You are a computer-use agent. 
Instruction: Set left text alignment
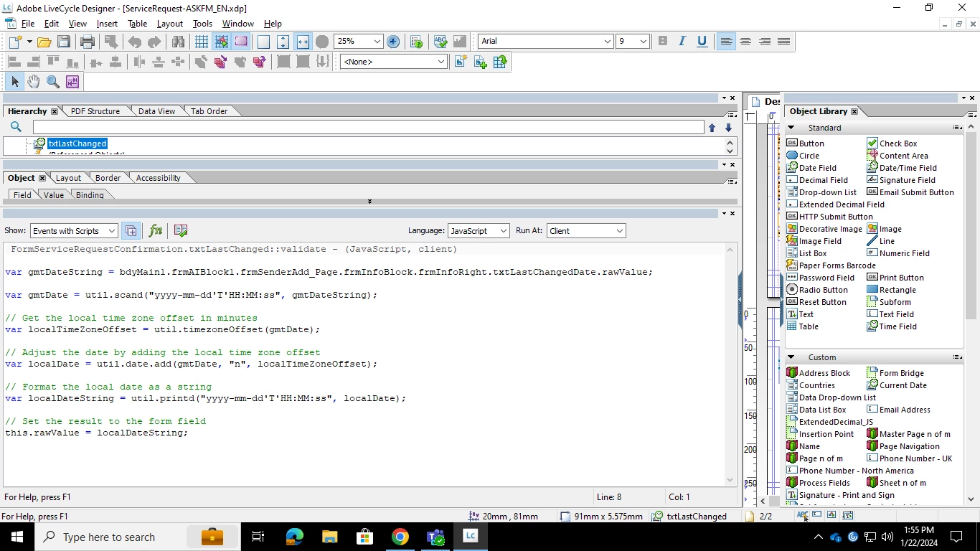click(726, 42)
